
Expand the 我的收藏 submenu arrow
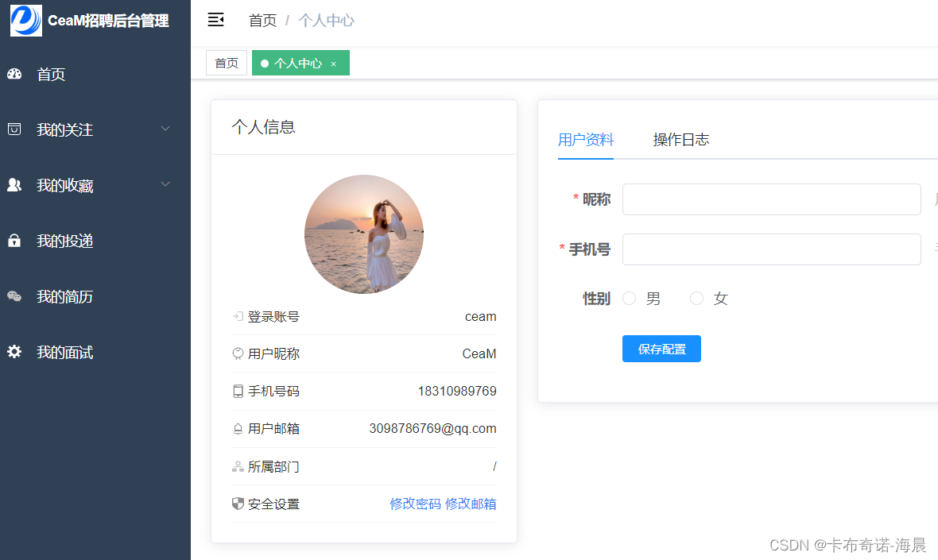(x=165, y=184)
